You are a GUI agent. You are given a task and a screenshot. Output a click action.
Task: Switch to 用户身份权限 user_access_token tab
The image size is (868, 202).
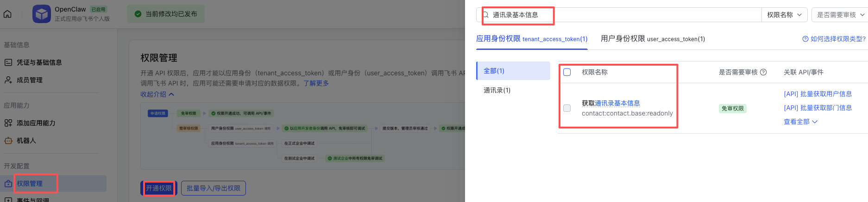(653, 39)
